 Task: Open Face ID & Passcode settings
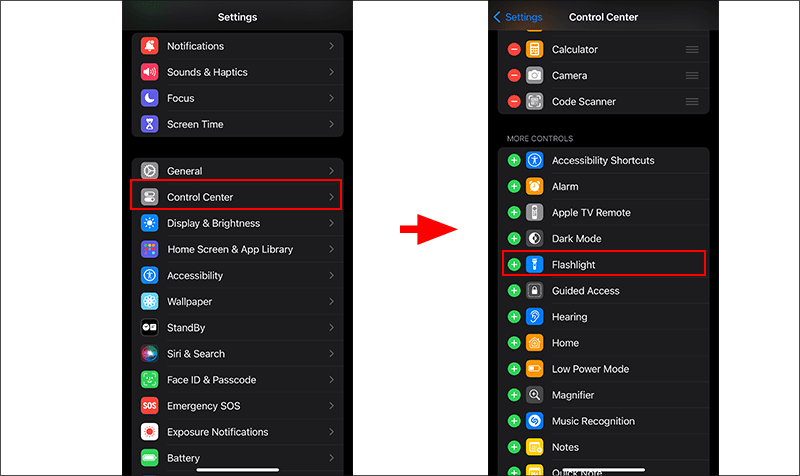click(x=237, y=380)
